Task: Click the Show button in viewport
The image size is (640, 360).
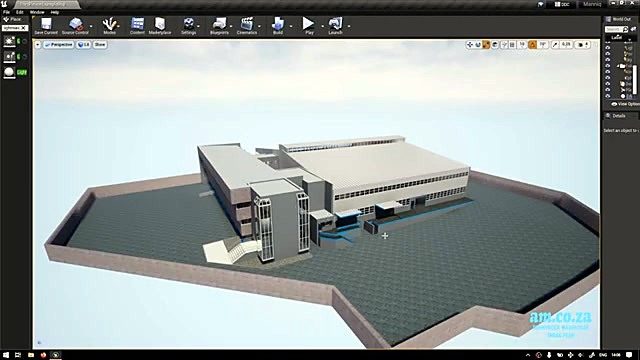Action: click(x=100, y=44)
